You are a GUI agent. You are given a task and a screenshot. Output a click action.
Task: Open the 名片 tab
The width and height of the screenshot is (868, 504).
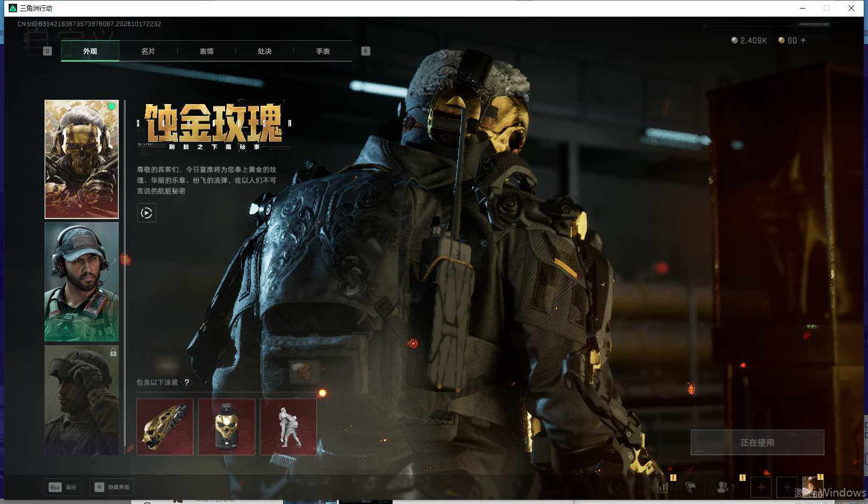pos(148,51)
